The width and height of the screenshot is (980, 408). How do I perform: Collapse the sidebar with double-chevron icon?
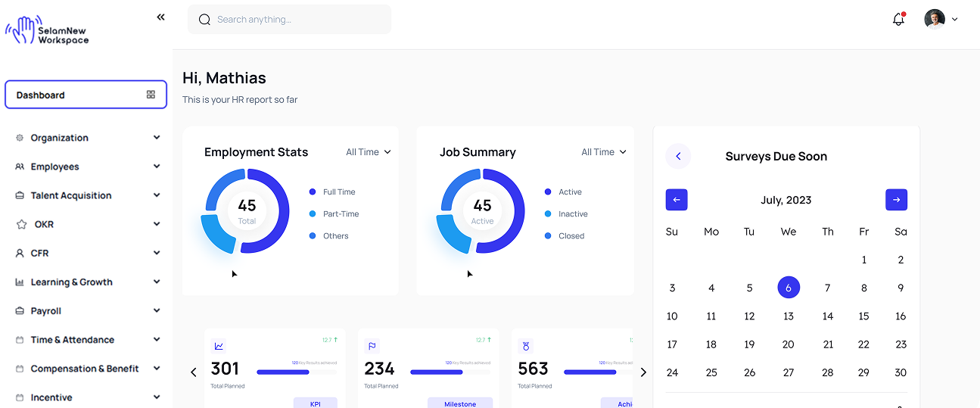point(160,17)
